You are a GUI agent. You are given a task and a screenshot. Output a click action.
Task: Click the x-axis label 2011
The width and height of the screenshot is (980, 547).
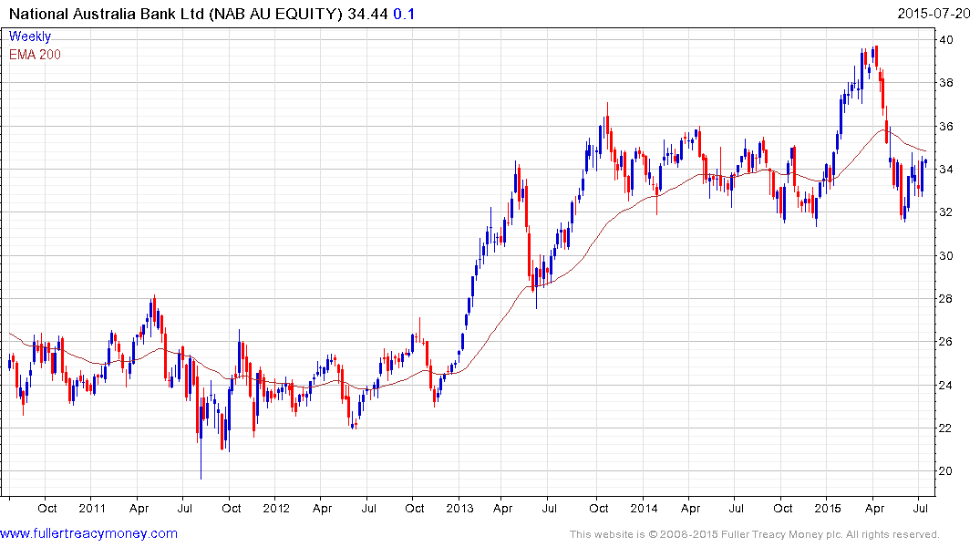pos(92,508)
